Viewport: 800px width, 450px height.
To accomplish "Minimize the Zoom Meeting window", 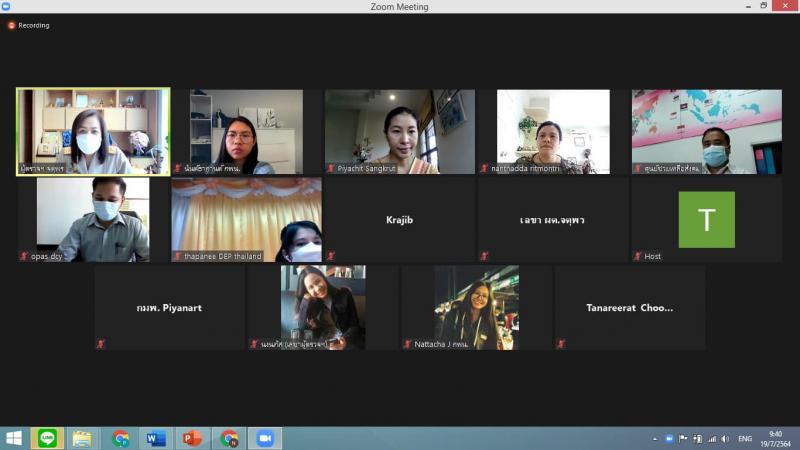I will coord(748,6).
